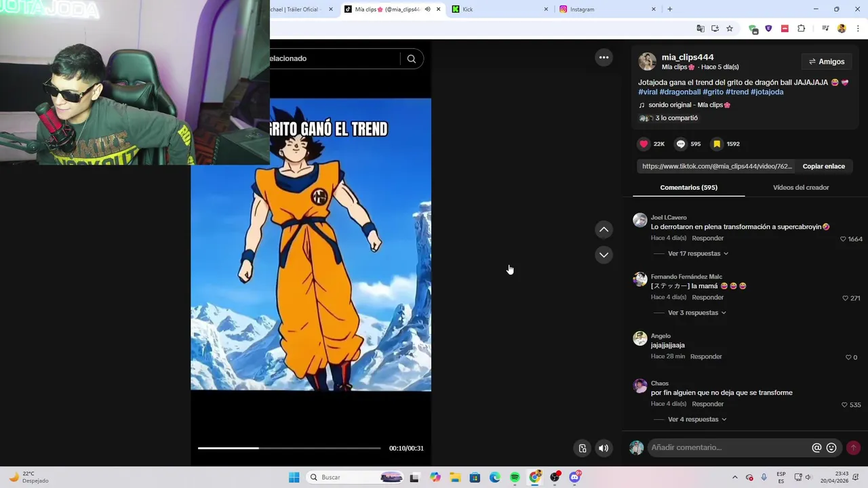Mute the TikTok tab via tab speaker icon
868x488 pixels.
(x=427, y=9)
